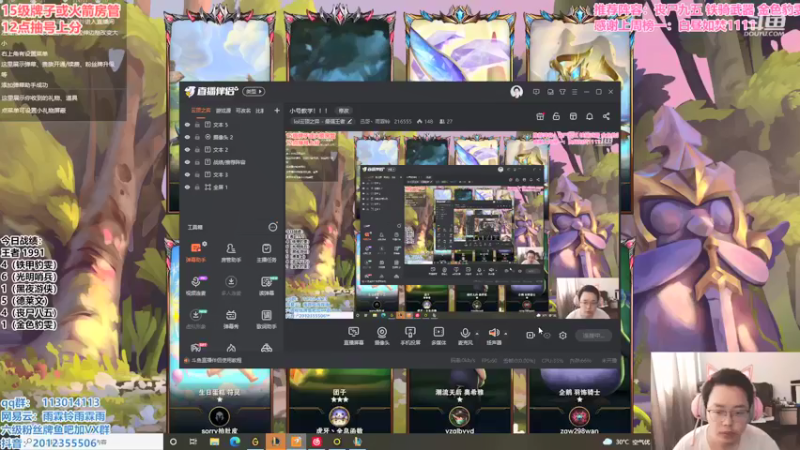Open the 歌词助手 tool
Screen dimensions: 800x450
pyautogui.click(x=266, y=319)
